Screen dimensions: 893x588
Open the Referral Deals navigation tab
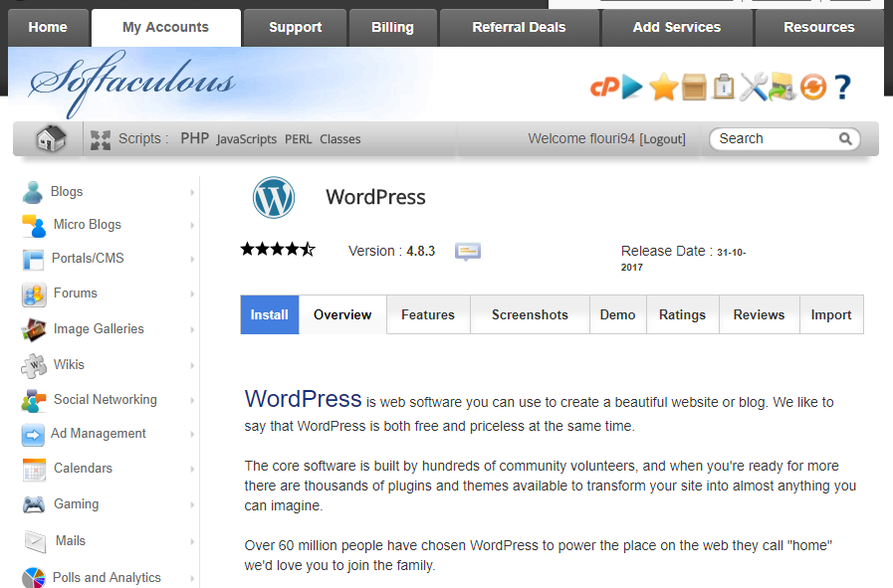[519, 27]
